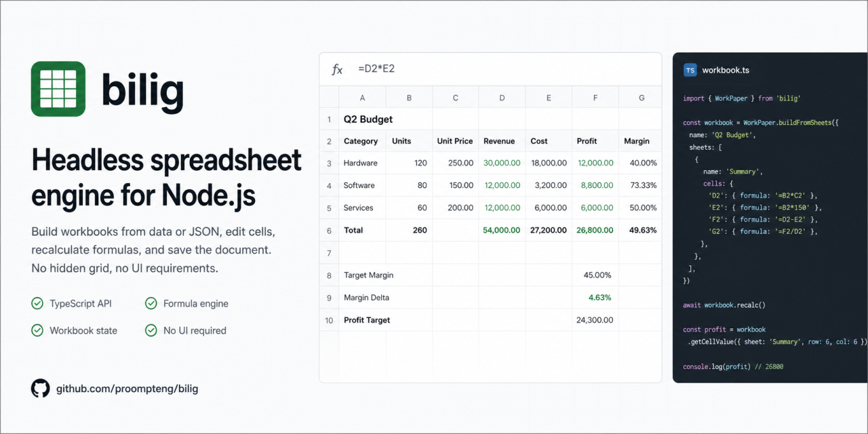Select row 10 header
Image resolution: width=868 pixels, height=434 pixels.
click(329, 320)
